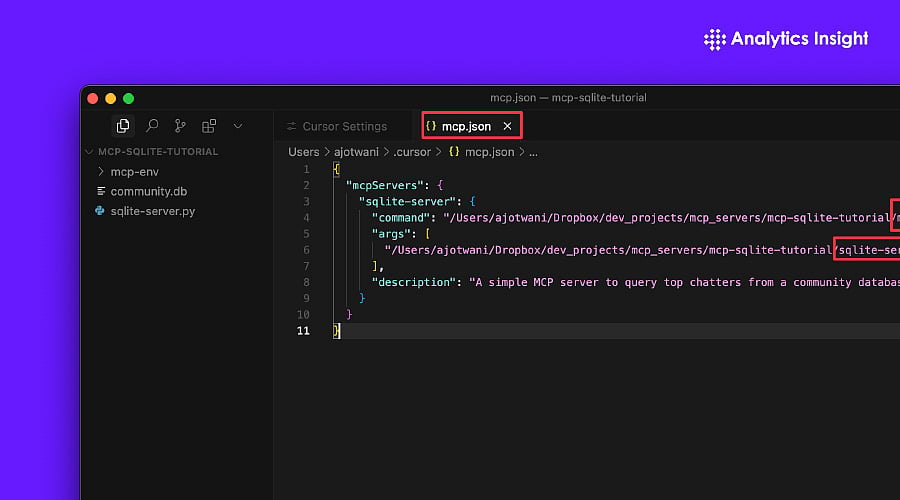Expand the mcp-env folder

pyautogui.click(x=134, y=172)
